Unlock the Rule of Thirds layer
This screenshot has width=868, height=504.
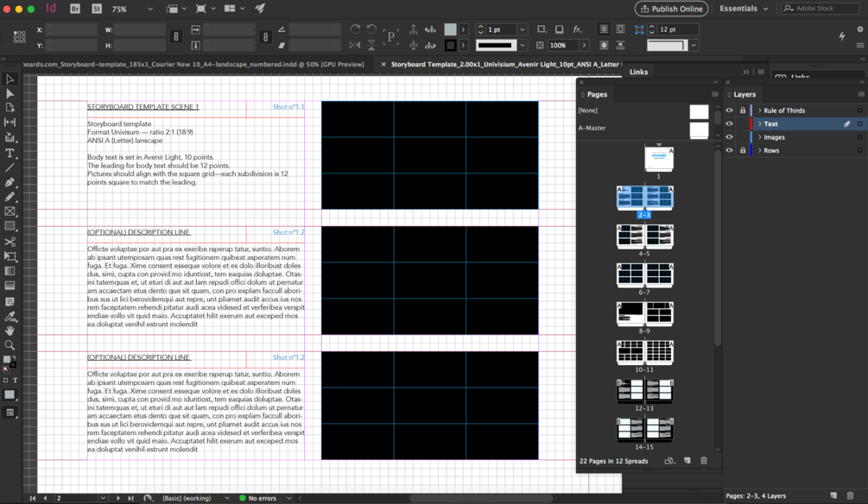pos(743,110)
